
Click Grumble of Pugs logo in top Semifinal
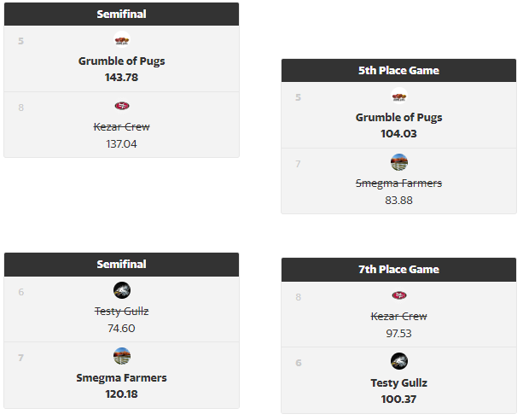coord(122,39)
